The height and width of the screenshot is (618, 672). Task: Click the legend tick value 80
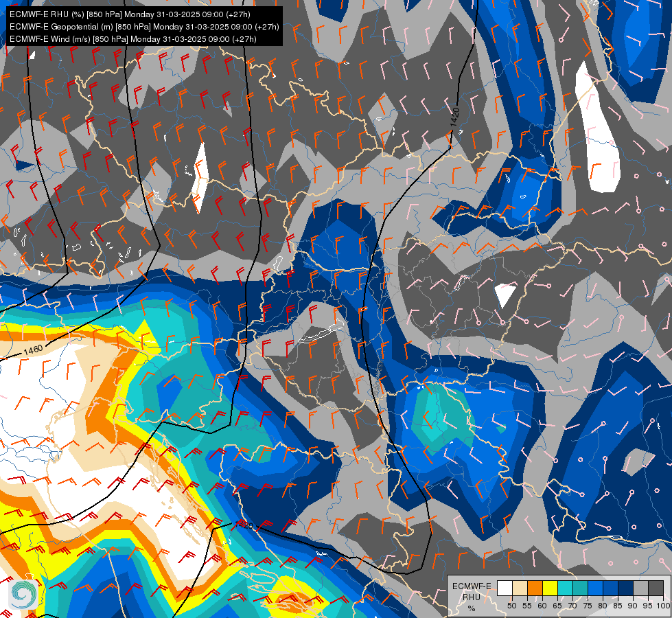point(603,606)
